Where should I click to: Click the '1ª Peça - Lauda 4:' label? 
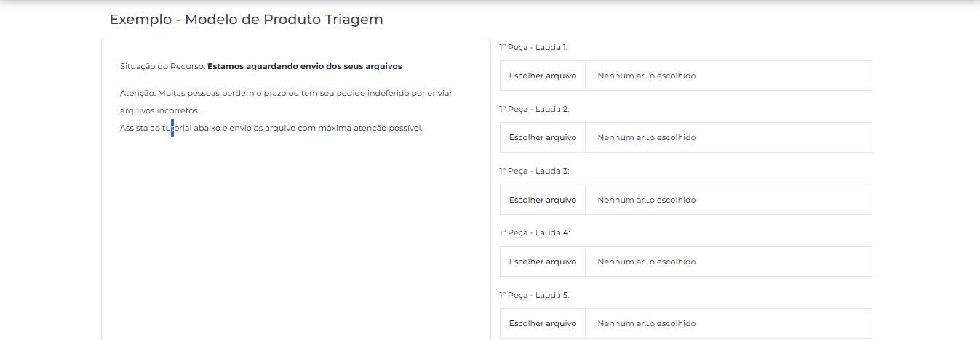click(x=535, y=232)
